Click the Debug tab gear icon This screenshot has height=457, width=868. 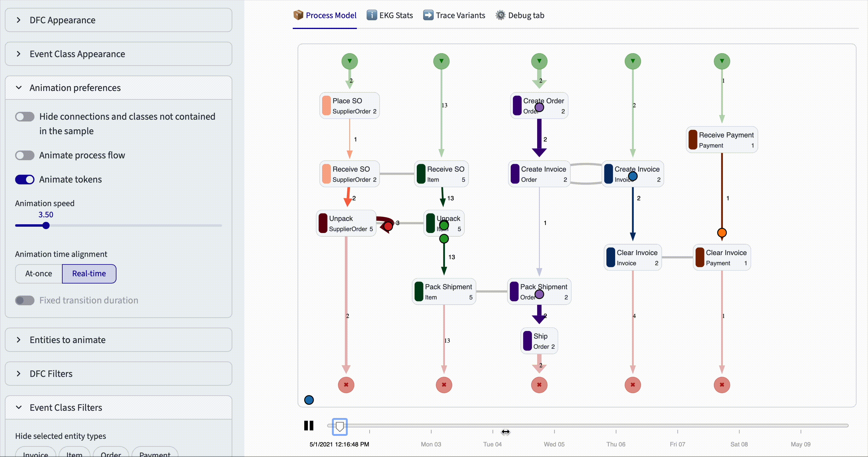pyautogui.click(x=500, y=15)
